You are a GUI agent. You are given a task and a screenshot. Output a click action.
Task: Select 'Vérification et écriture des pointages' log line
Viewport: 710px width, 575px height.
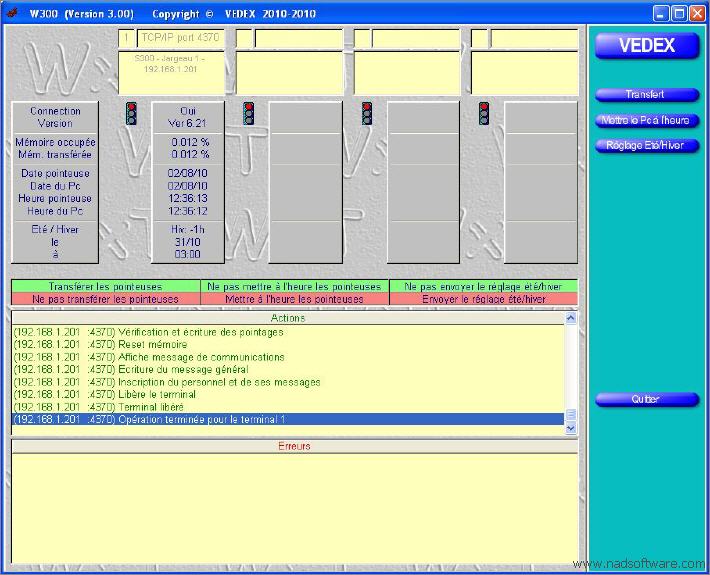click(288, 332)
